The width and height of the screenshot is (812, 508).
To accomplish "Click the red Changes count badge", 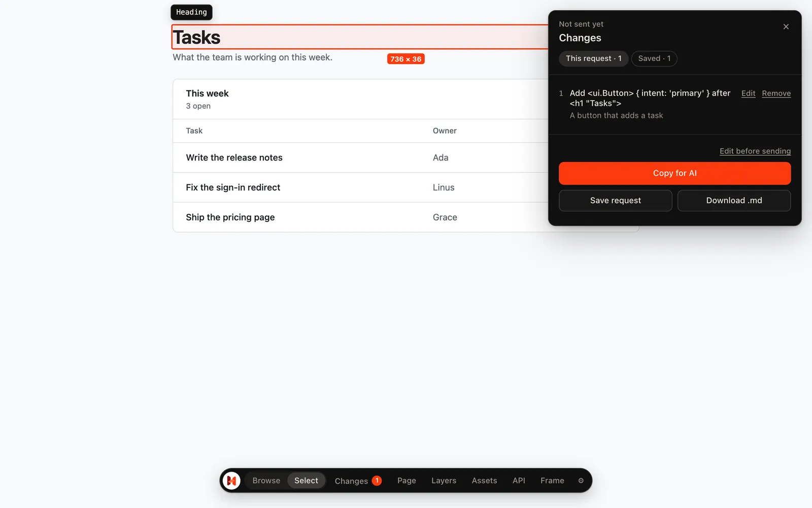I will click(x=377, y=481).
